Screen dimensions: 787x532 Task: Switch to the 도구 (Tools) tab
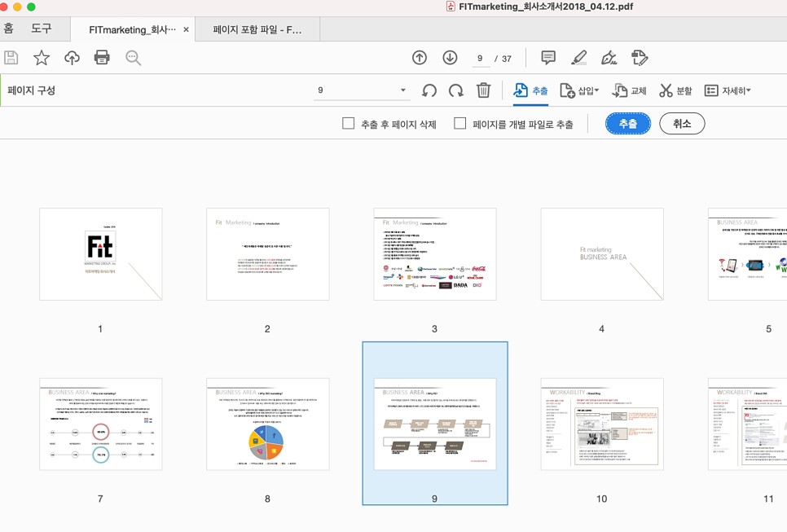click(41, 28)
